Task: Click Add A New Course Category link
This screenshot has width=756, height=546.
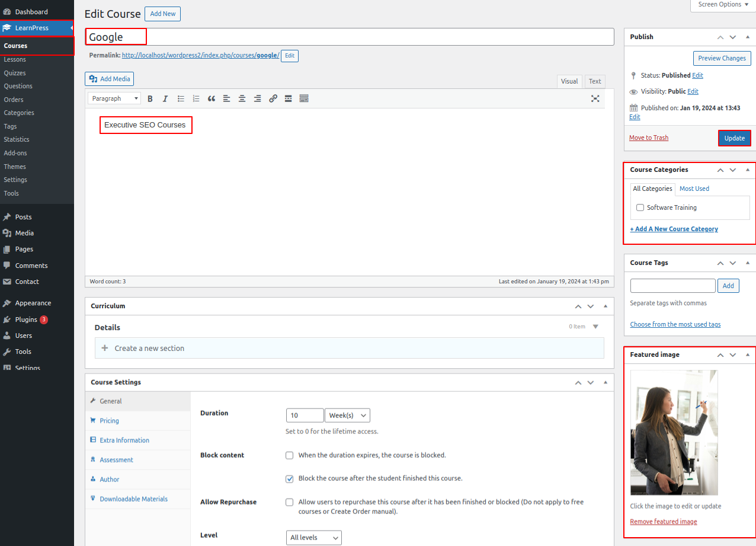Action: 674,229
